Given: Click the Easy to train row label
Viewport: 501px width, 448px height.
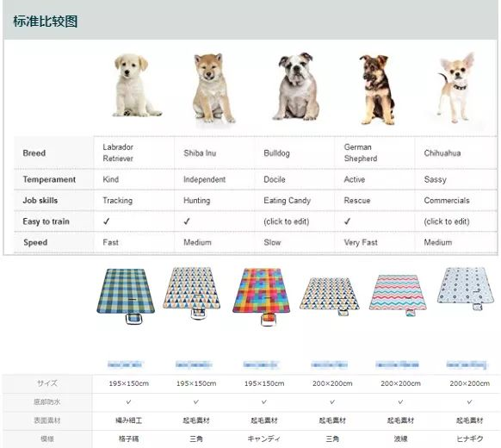Looking at the screenshot, I should 46,221.
